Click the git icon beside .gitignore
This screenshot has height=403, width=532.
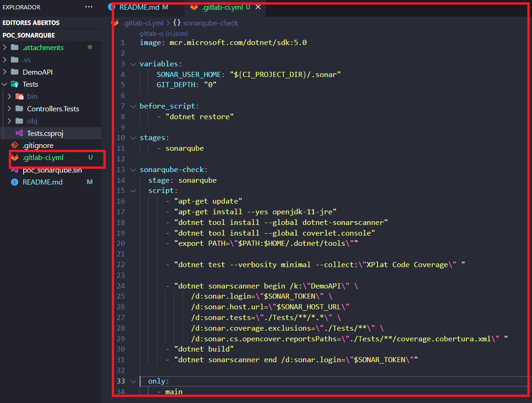(x=14, y=145)
